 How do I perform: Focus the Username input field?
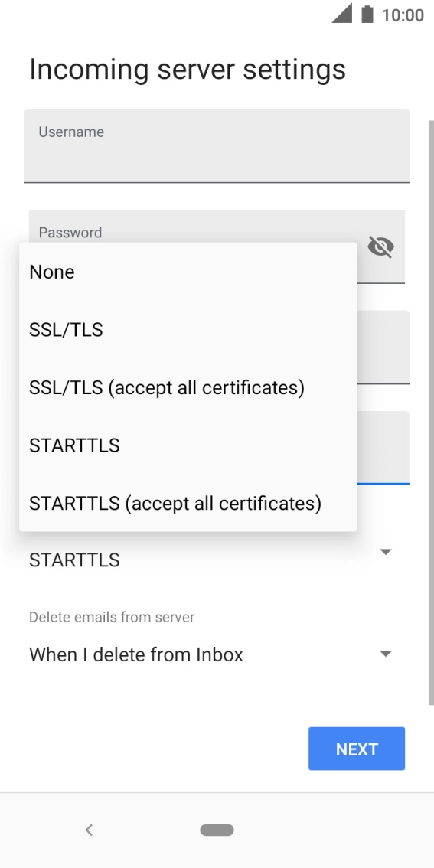coord(217,145)
